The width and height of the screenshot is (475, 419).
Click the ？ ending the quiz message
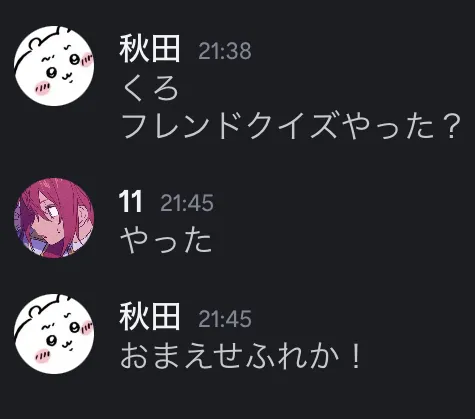(450, 126)
